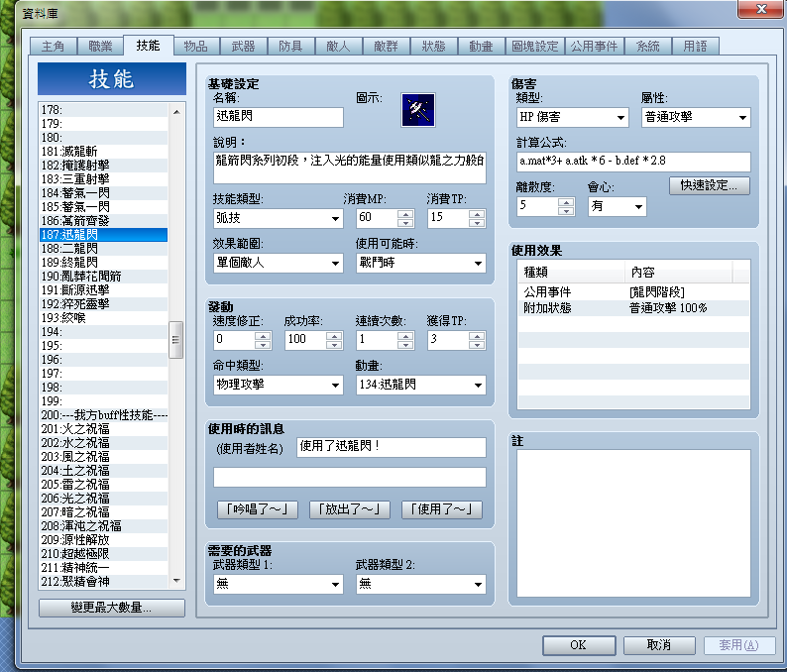Screen dimensions: 787x672
Task: Click inside the 註 notes text area
Action: (633, 523)
